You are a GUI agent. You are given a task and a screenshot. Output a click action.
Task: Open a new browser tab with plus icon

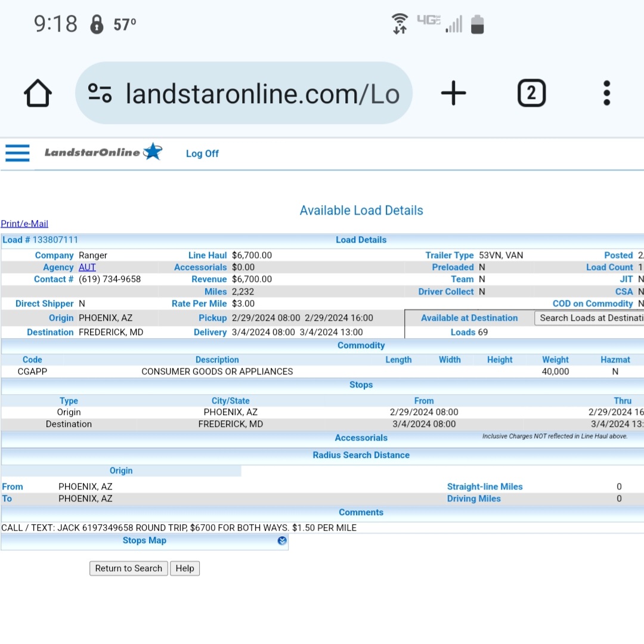pos(453,94)
